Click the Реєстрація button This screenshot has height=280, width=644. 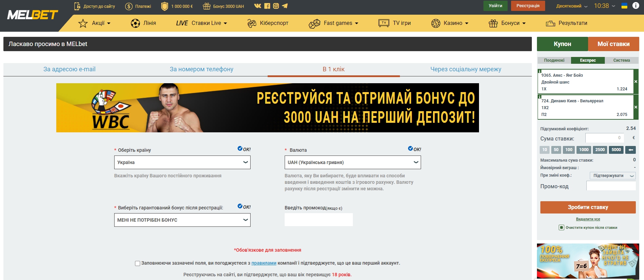[x=528, y=6]
